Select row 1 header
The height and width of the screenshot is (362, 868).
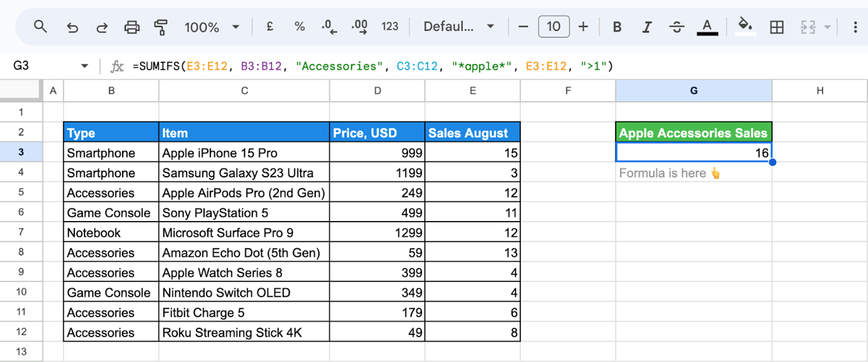point(21,112)
